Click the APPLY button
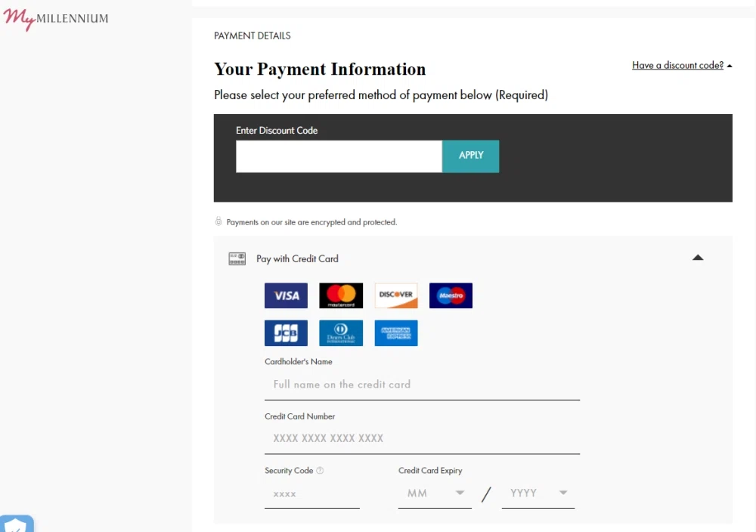The image size is (756, 532). click(470, 156)
